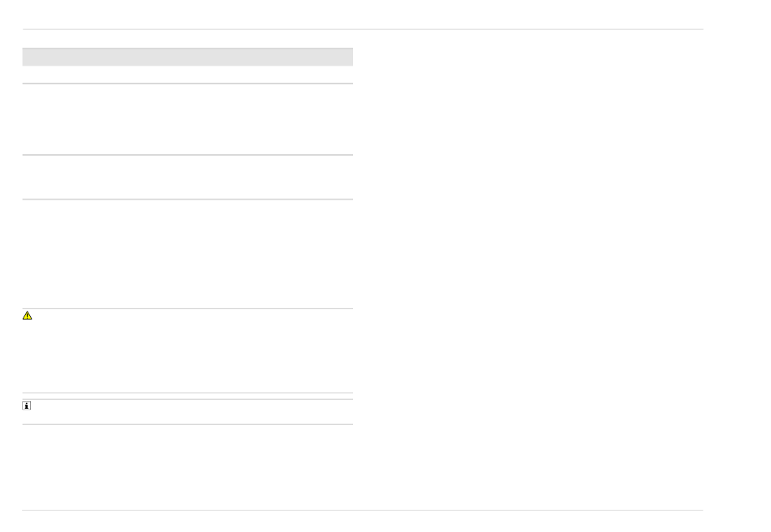
Task: Click the first blank section below the header row
Action: pyautogui.click(x=187, y=118)
